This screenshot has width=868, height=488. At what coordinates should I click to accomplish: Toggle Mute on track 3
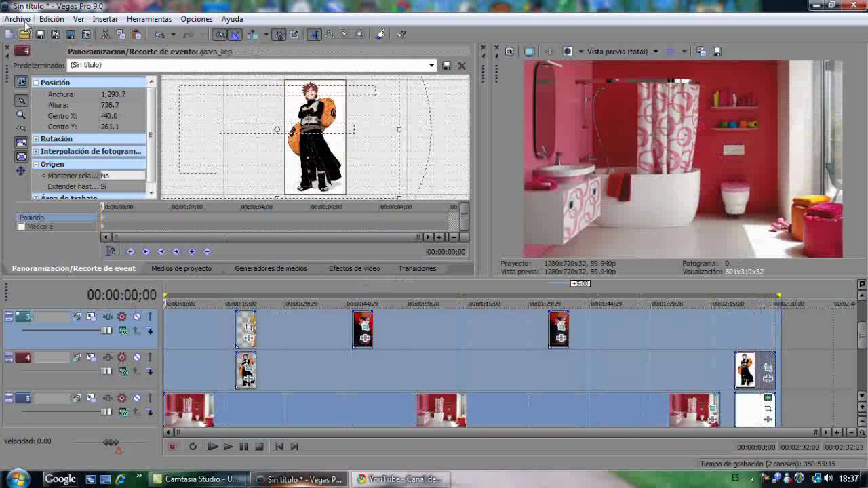coord(137,317)
